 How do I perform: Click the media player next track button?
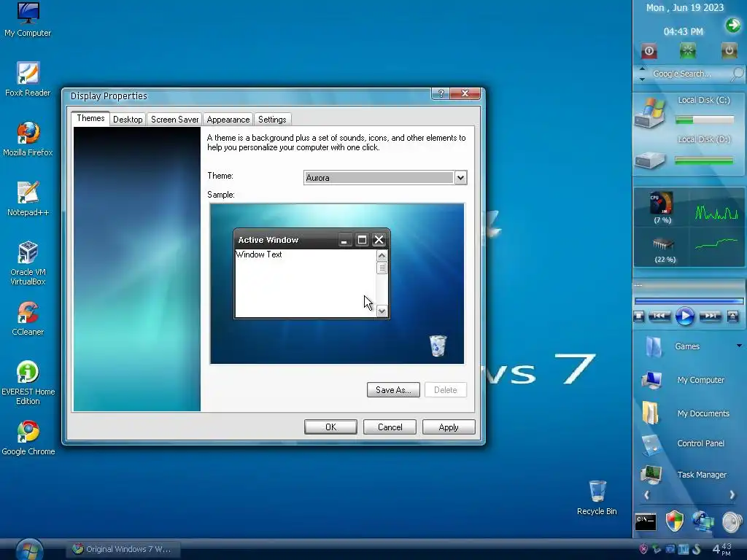(711, 316)
